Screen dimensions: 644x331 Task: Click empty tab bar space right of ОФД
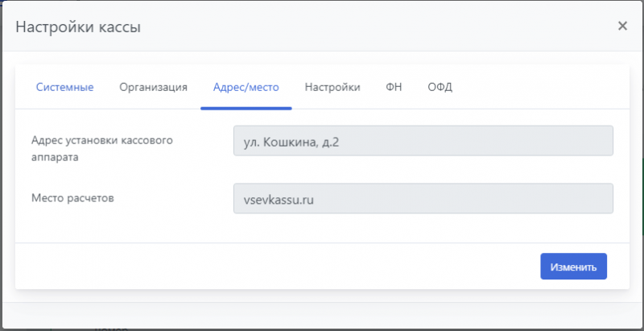pyautogui.click(x=539, y=87)
